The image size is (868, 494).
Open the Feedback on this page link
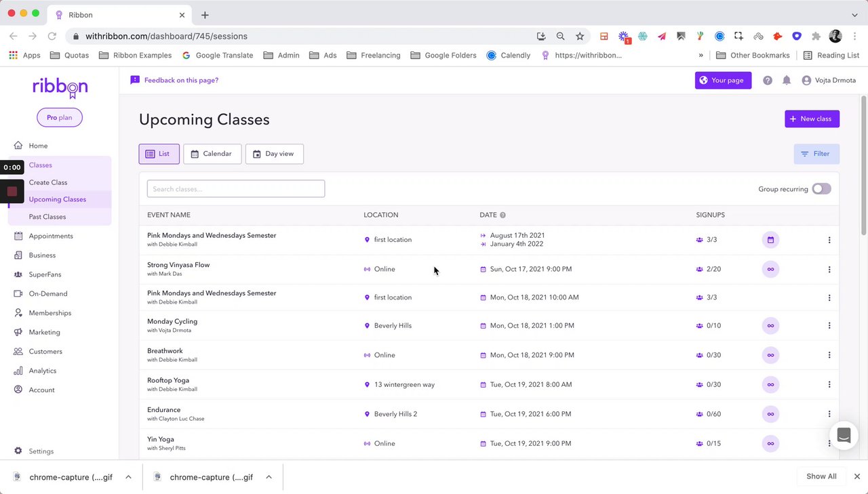coord(181,80)
